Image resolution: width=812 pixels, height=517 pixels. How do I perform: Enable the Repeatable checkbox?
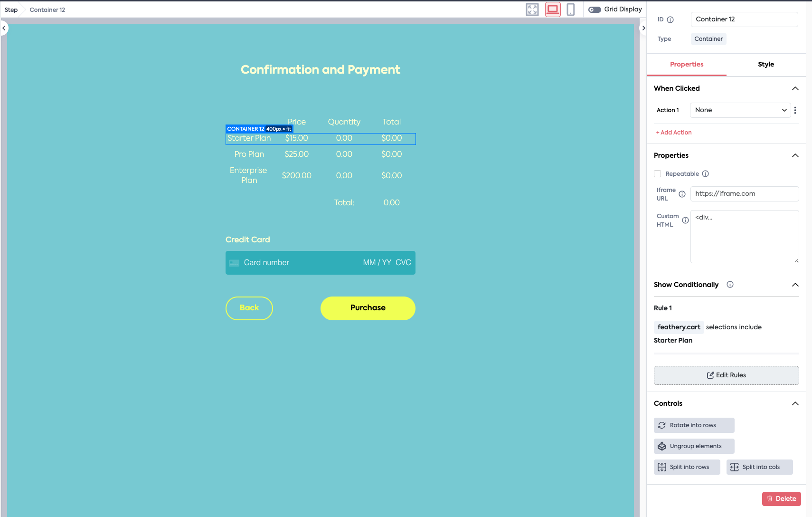point(658,174)
